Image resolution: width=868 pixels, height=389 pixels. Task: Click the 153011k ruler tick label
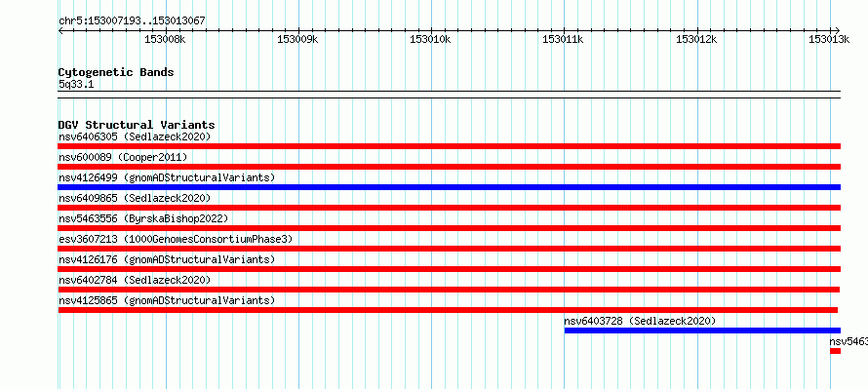(564, 39)
